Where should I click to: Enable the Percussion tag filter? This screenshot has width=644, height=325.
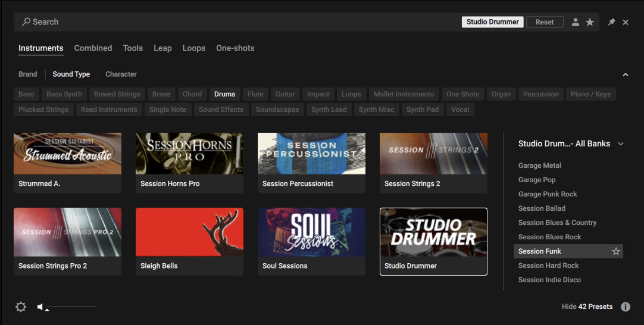[541, 94]
